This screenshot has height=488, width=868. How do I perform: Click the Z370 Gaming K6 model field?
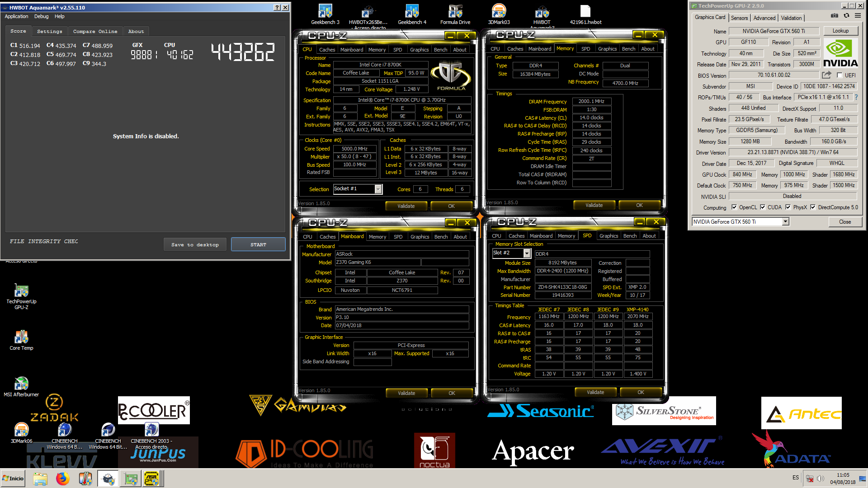377,262
